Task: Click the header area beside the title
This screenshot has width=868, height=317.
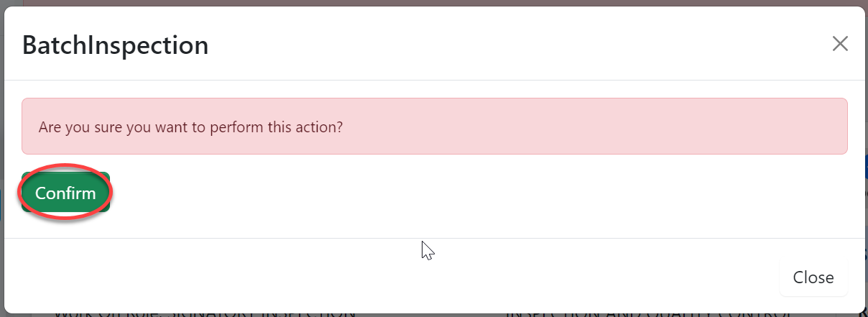Action: [503, 45]
